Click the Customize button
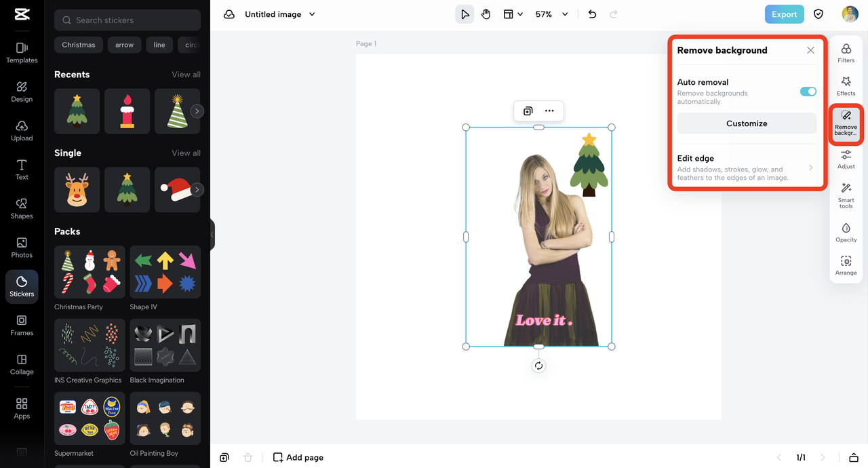This screenshot has height=468, width=868. [747, 123]
